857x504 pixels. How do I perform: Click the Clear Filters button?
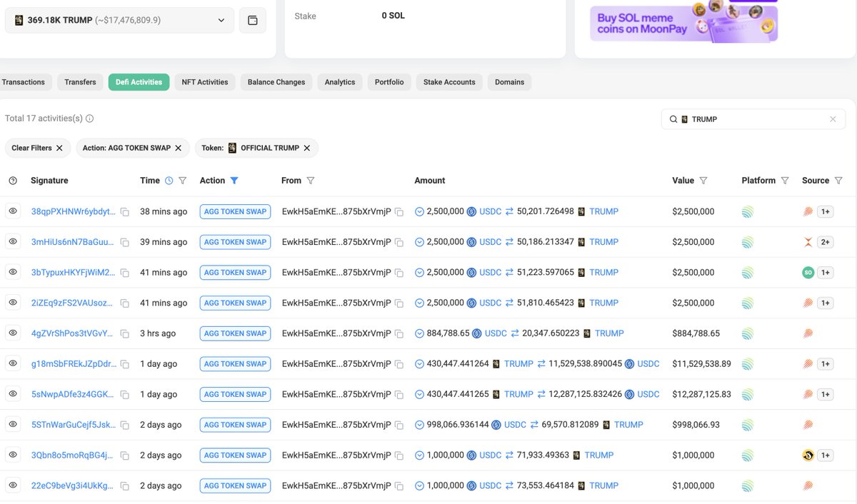click(x=38, y=148)
